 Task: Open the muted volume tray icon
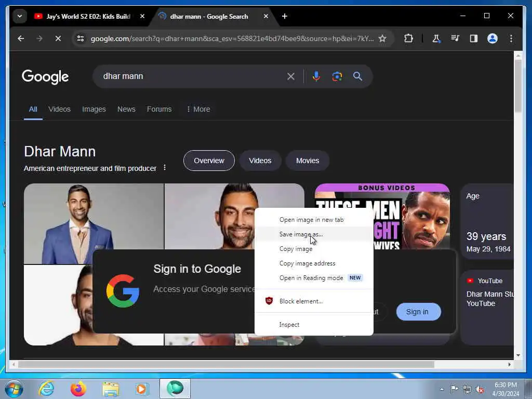[480, 390]
